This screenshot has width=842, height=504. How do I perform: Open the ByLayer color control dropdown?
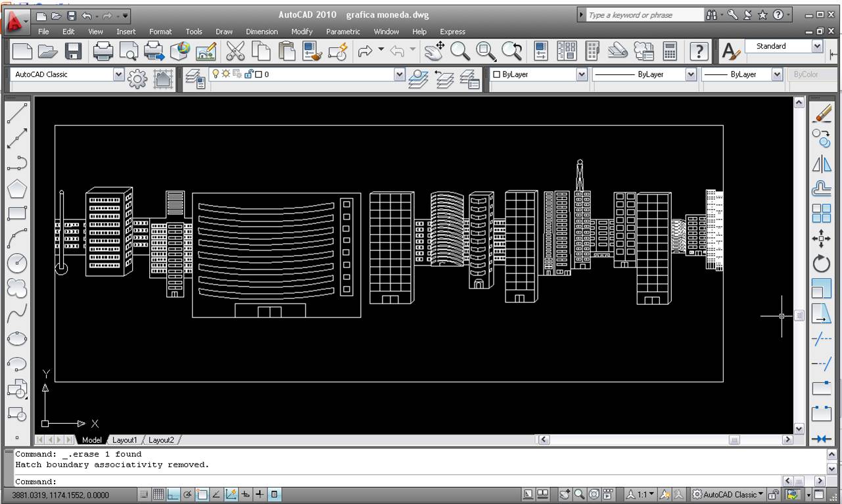click(x=582, y=75)
